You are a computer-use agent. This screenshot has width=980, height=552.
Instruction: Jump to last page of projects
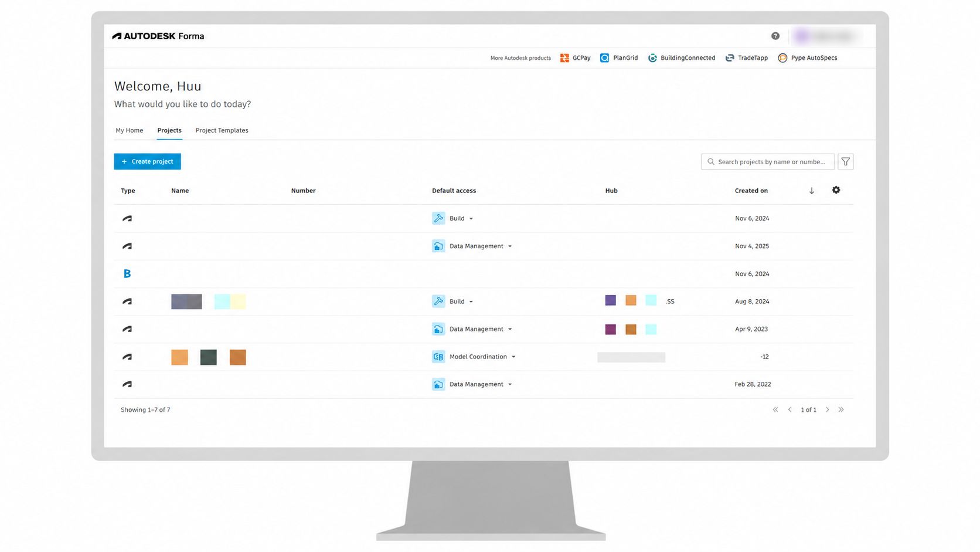click(841, 409)
